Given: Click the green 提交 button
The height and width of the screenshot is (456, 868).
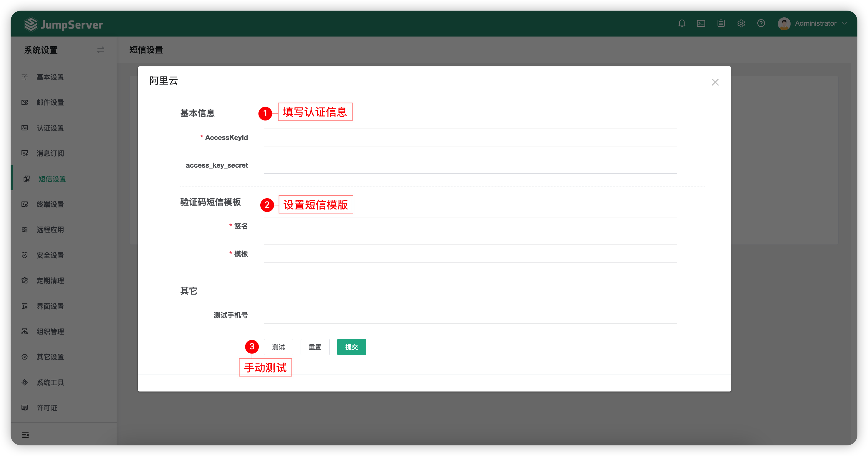Looking at the screenshot, I should (352, 347).
